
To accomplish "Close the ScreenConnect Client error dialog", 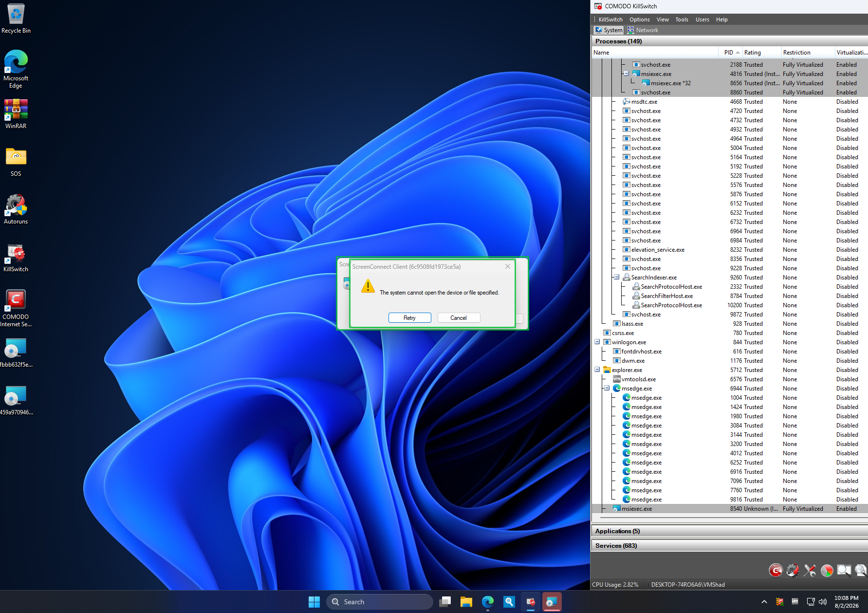I will 508,266.
